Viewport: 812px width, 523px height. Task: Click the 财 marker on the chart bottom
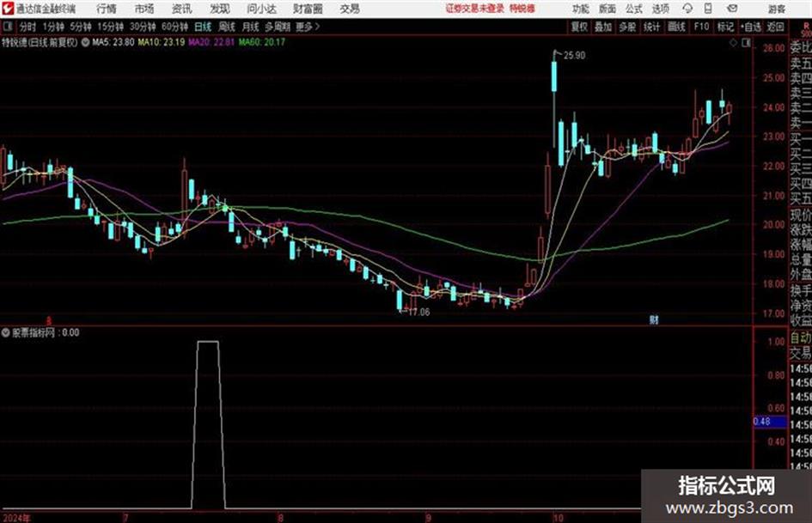[654, 320]
